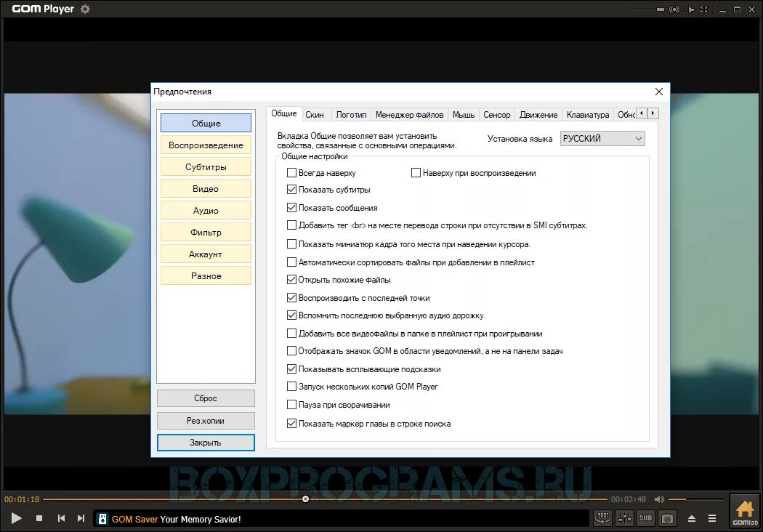Switch to the Менеджер файлов tab
Screen dimensions: 763x532
(409, 115)
